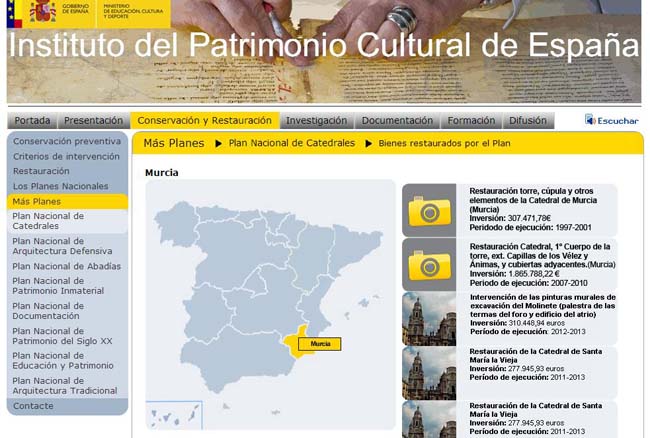Open Conservación preventiva in sidebar
The height and width of the screenshot is (438, 650).
pyautogui.click(x=67, y=141)
